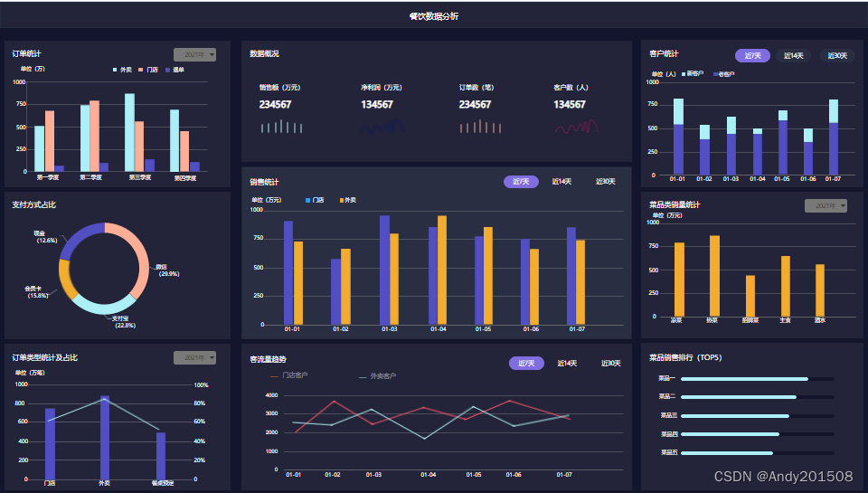
Task: Click the 菜品三 progress bar
Action: tap(758, 416)
